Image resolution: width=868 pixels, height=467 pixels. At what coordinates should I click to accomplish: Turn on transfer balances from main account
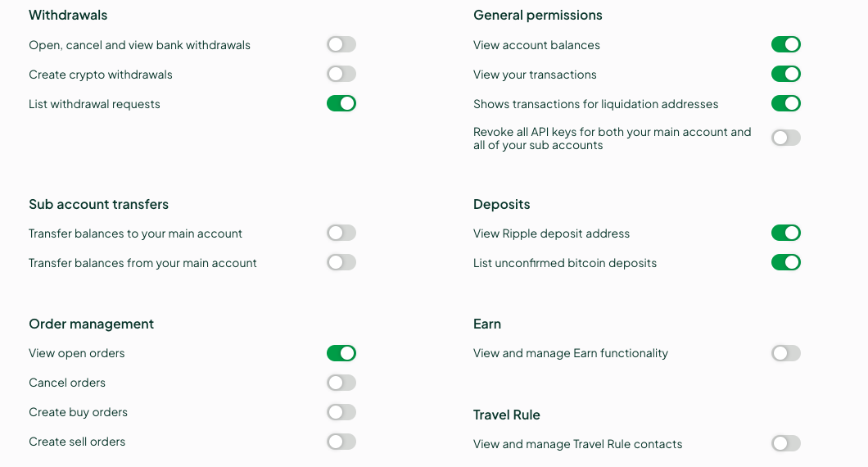341,262
